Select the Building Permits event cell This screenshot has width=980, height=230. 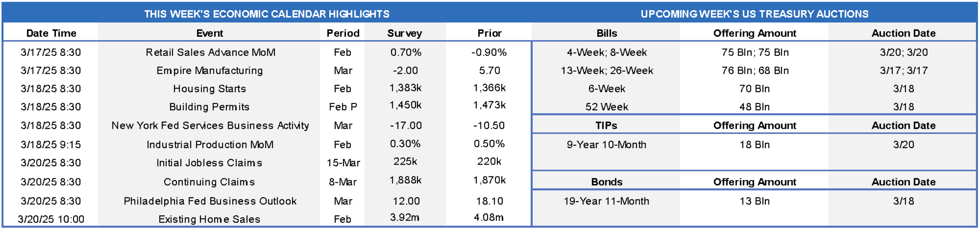[x=210, y=107]
